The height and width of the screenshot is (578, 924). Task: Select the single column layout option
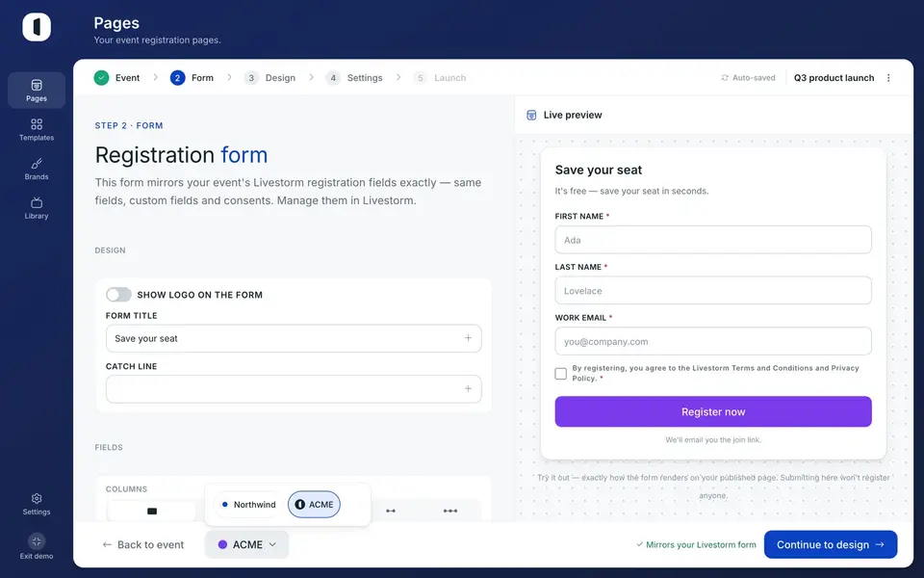(152, 511)
